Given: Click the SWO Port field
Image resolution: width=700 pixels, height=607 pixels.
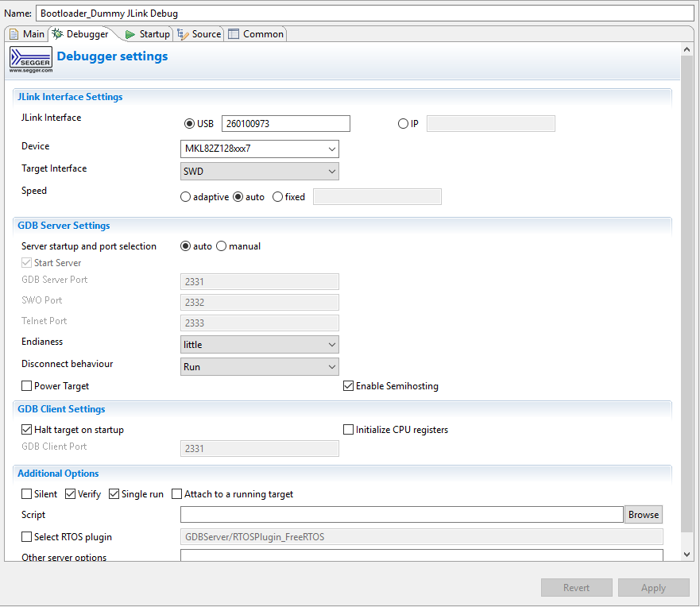Looking at the screenshot, I should (259, 302).
